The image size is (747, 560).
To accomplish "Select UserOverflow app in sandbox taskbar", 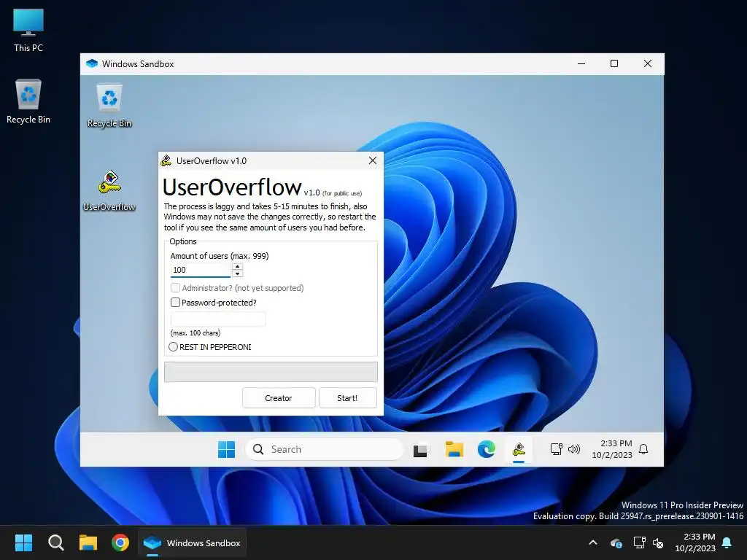I will pos(519,449).
